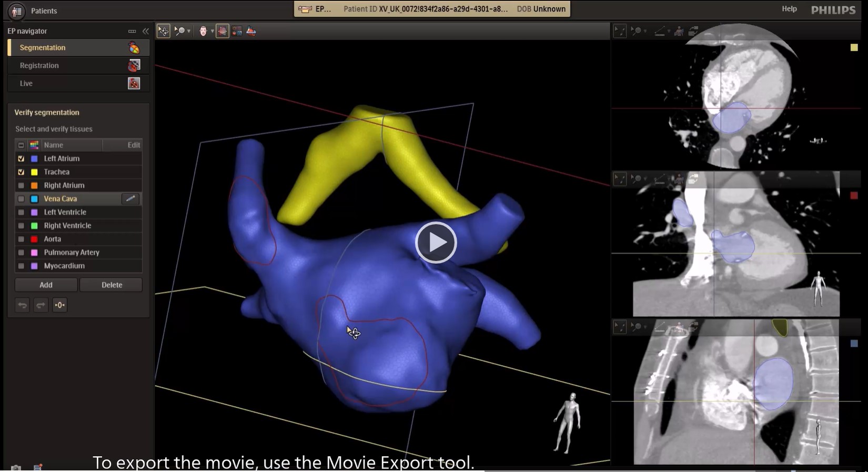The height and width of the screenshot is (472, 868).
Task: Open the Help menu
Action: click(x=789, y=9)
